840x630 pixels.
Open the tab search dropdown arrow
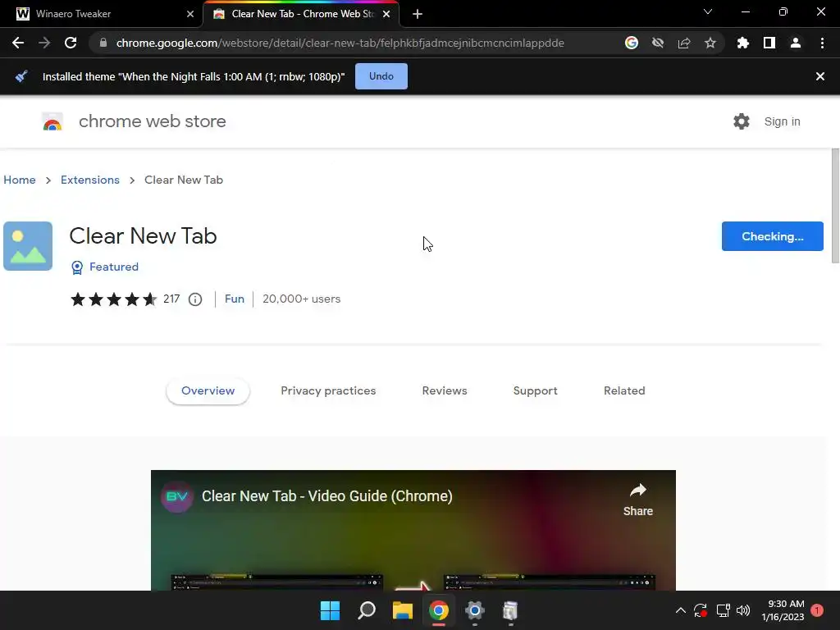coord(708,11)
